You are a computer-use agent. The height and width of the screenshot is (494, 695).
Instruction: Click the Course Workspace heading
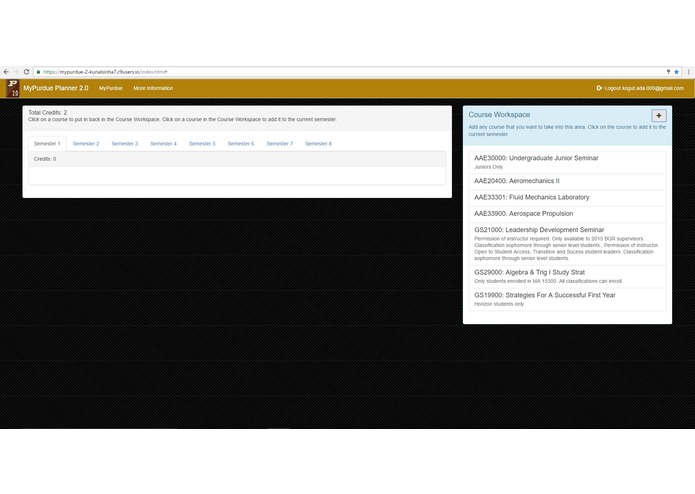tap(499, 115)
